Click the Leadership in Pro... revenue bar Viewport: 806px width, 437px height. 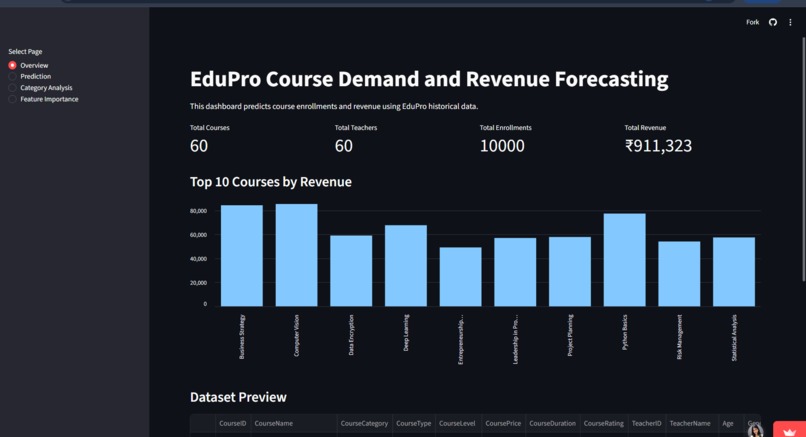tap(515, 272)
